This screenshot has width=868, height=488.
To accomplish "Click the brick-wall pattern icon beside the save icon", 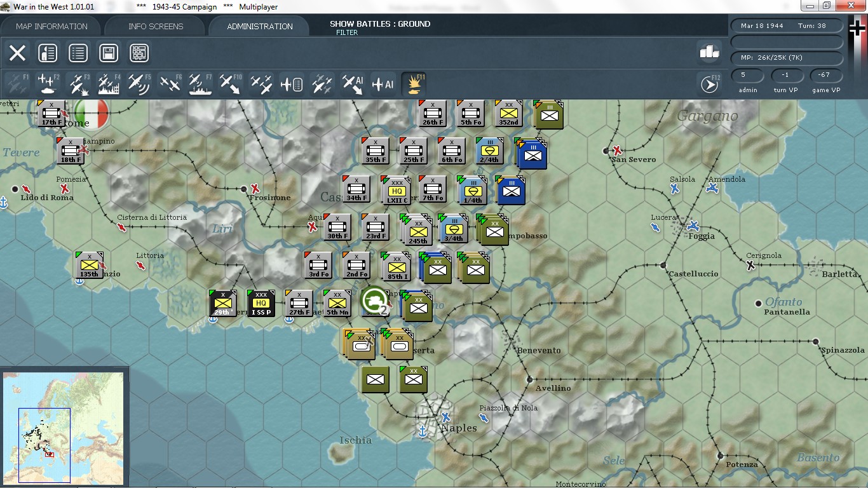I will [x=139, y=53].
